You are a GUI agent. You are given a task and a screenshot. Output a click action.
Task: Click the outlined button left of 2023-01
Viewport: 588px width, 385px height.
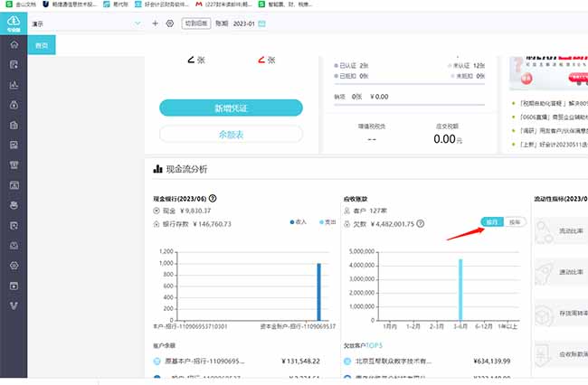(x=196, y=23)
